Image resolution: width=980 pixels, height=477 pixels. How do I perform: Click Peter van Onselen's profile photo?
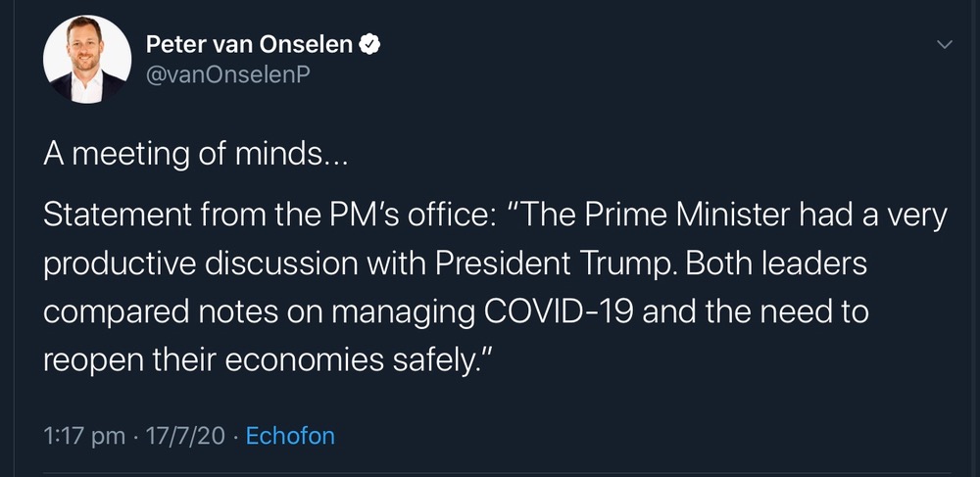[87, 60]
